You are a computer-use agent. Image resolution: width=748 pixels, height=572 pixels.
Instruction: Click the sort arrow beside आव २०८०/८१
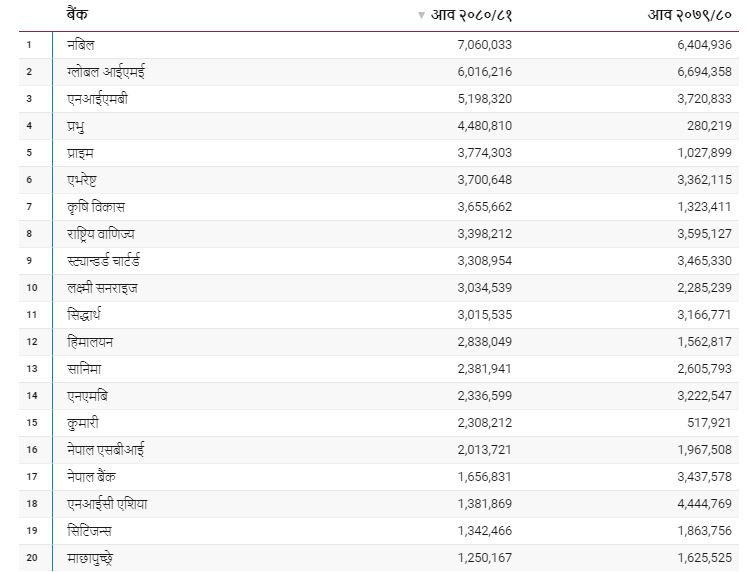[421, 15]
